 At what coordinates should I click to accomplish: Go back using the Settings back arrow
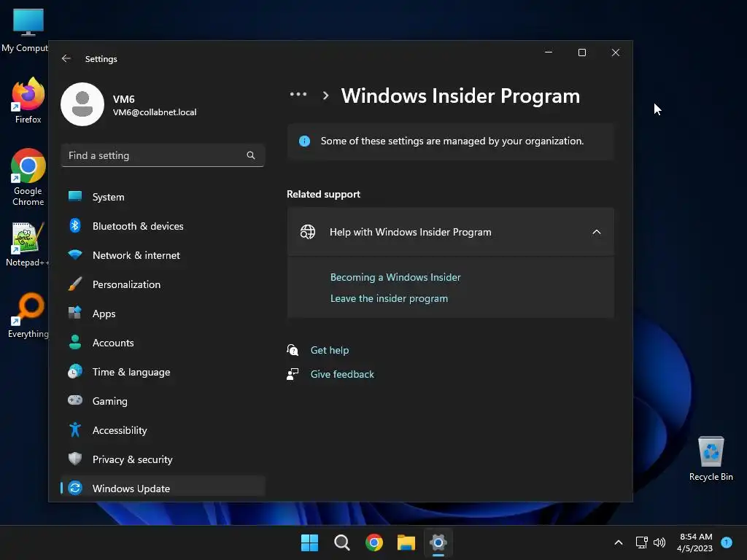pyautogui.click(x=66, y=58)
